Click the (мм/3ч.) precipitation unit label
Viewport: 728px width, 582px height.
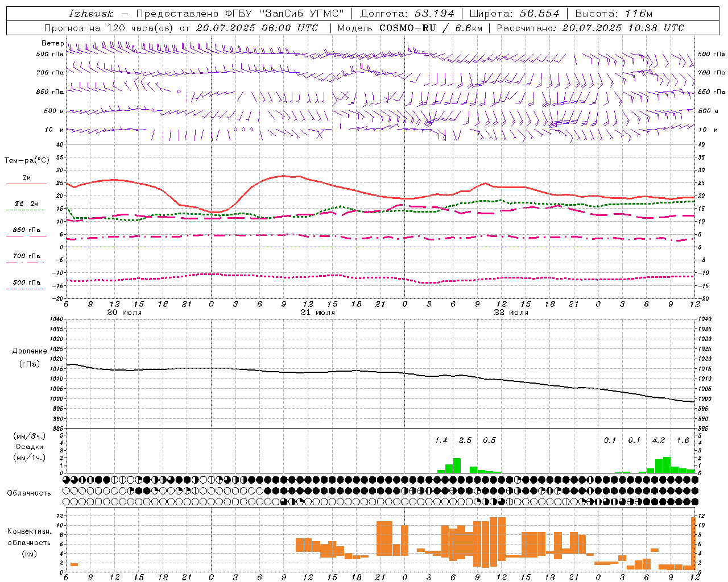pyautogui.click(x=29, y=436)
